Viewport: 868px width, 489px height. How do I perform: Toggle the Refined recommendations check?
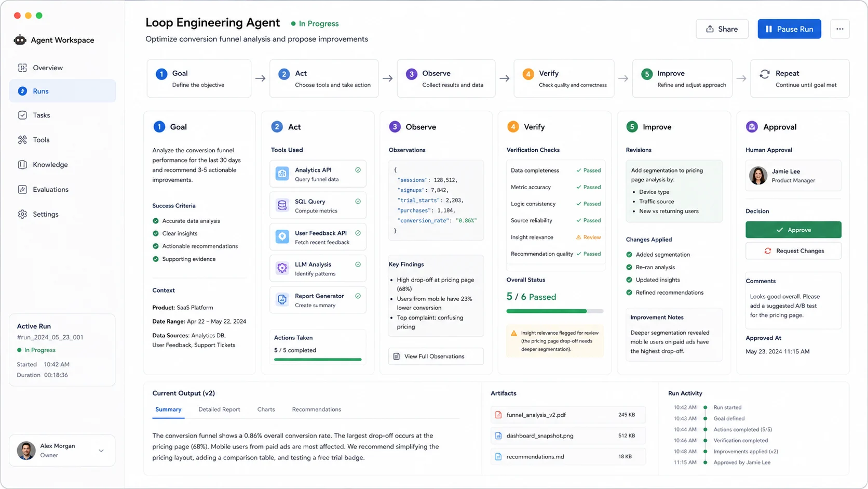[629, 293]
